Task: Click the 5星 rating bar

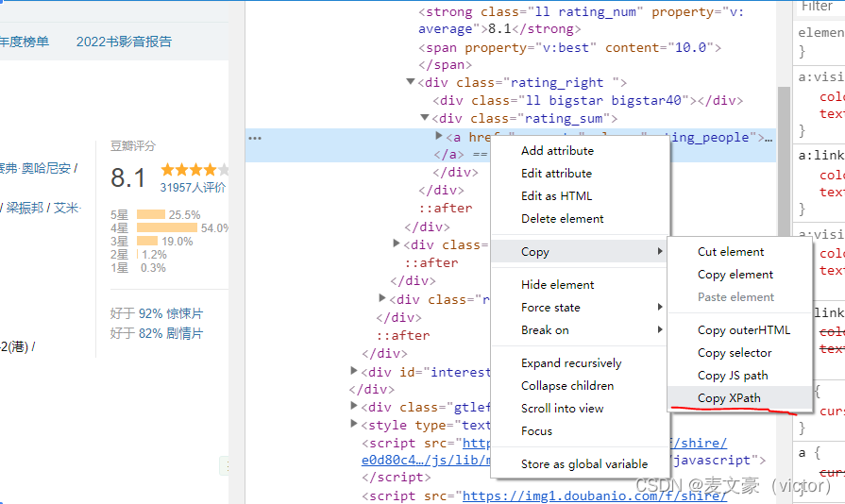Action: click(x=151, y=215)
